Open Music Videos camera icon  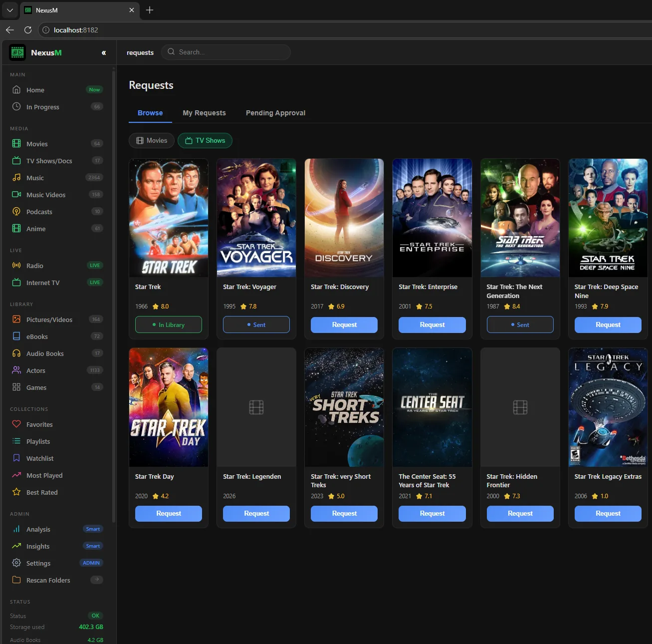16,195
